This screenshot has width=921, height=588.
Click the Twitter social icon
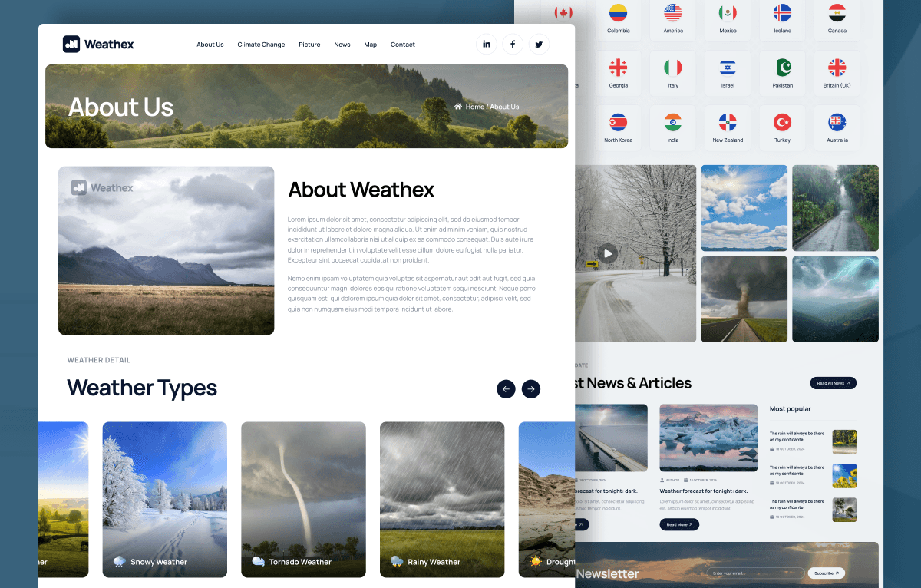tap(539, 45)
